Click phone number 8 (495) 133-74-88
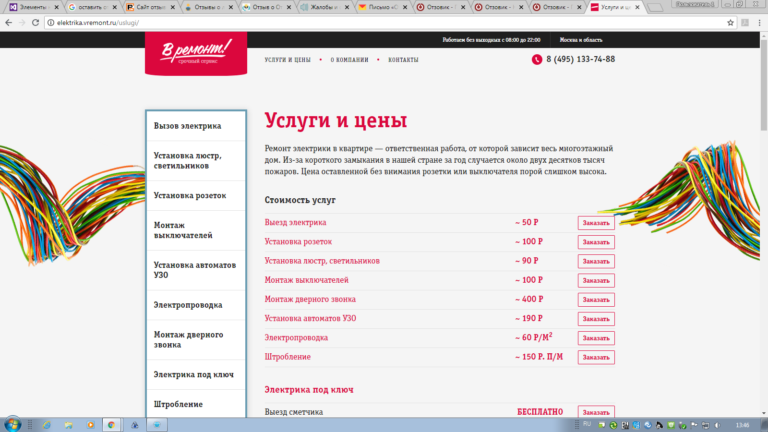The height and width of the screenshot is (432, 768). (580, 59)
